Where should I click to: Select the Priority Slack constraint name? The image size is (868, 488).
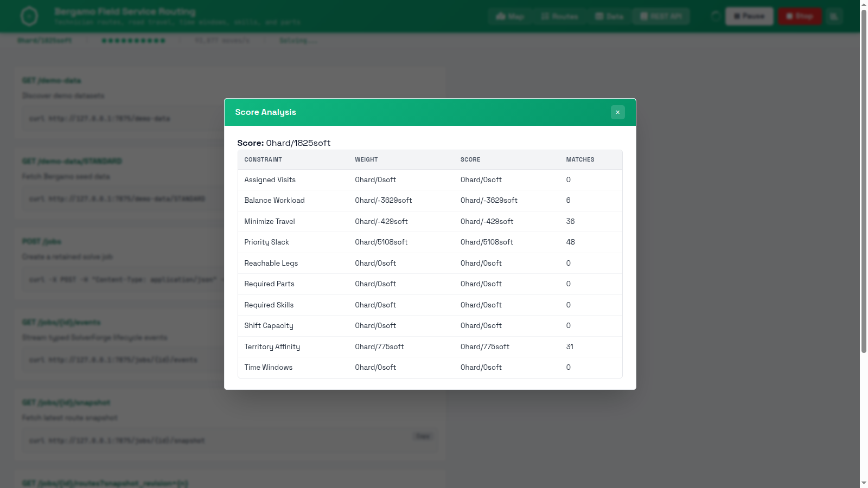coord(266,242)
